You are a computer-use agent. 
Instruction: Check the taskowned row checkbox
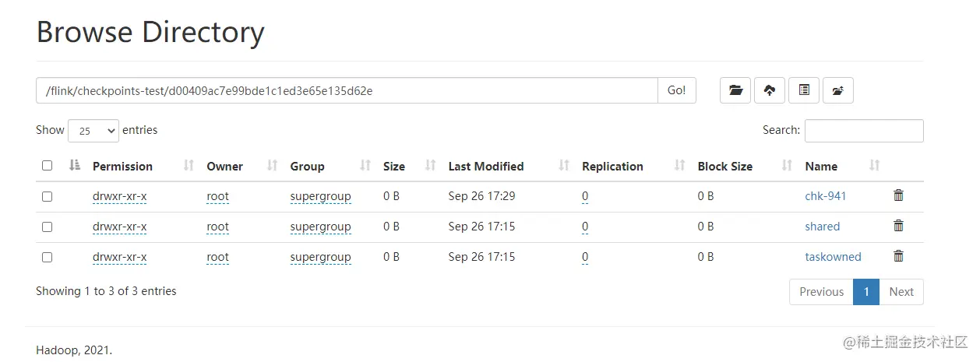click(47, 257)
